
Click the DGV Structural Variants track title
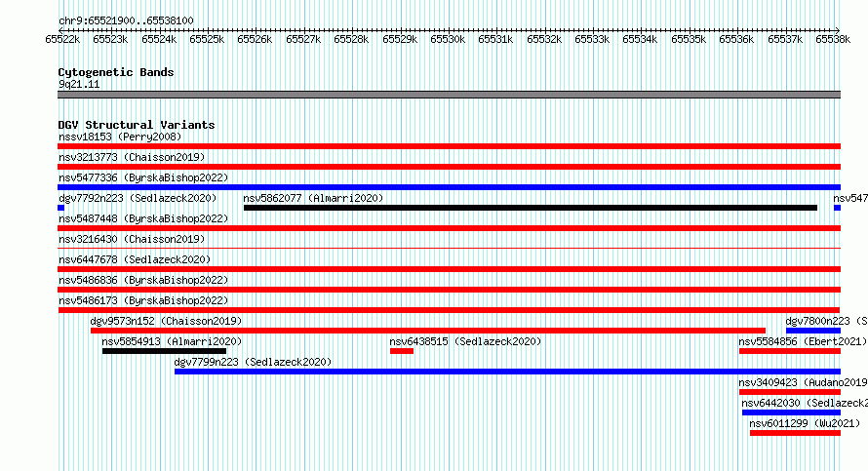coord(137,125)
